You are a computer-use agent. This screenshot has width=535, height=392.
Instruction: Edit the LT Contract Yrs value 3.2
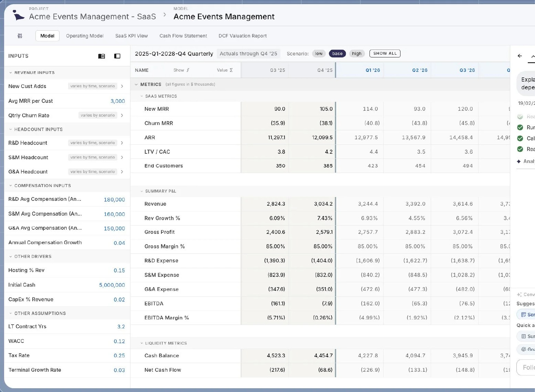[121, 327]
